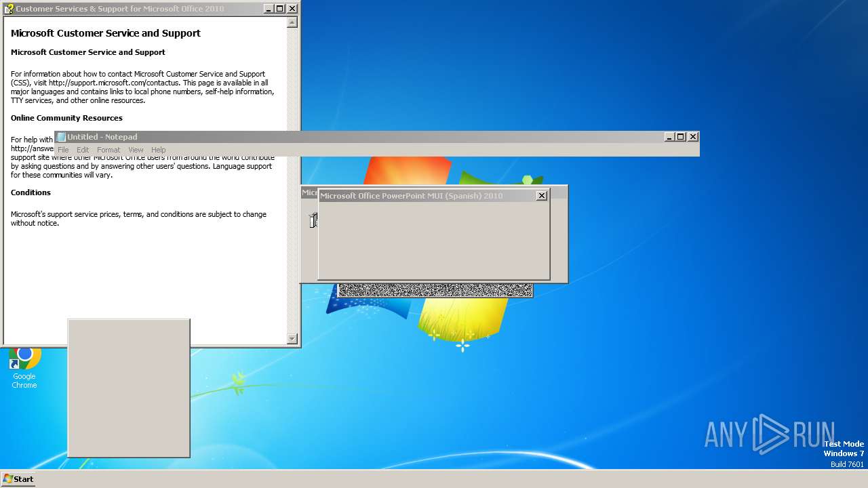868x488 pixels.
Task: Click the 'Online Community Resources' heading
Action: (x=66, y=118)
